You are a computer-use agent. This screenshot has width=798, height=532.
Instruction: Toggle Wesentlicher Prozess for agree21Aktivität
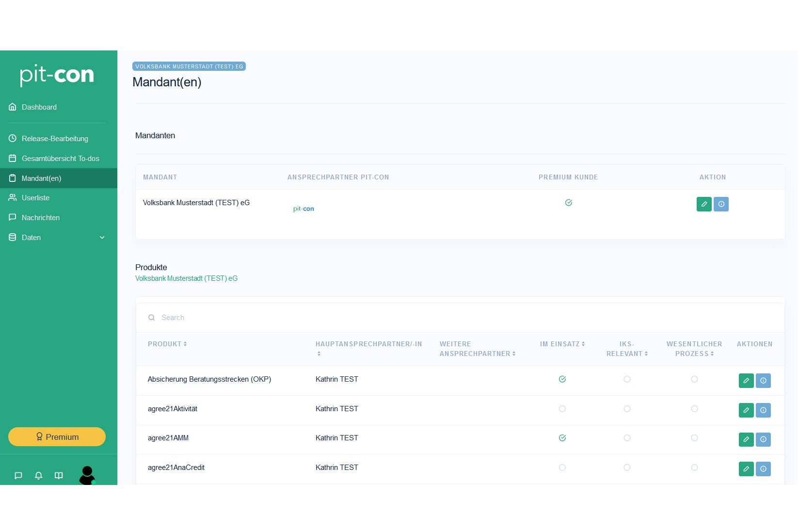pyautogui.click(x=694, y=409)
